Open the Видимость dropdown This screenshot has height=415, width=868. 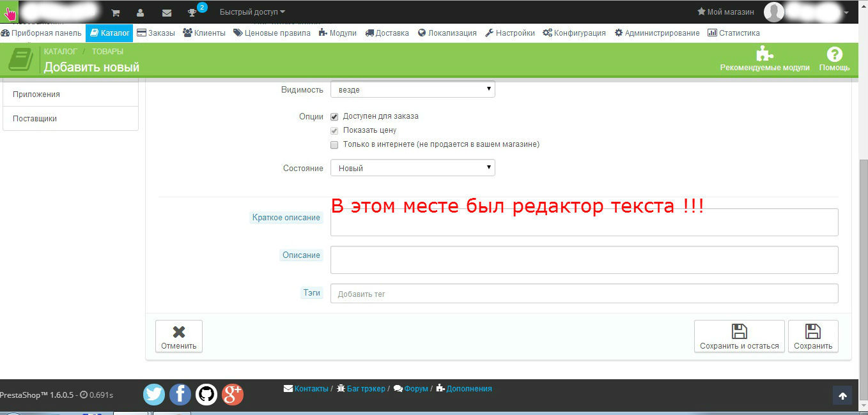coord(412,89)
